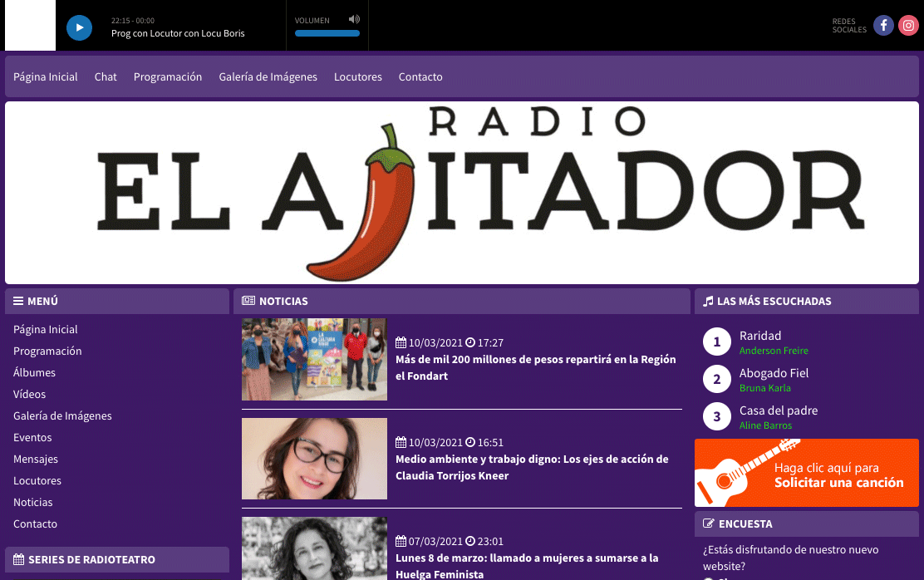Open Galería de Imágenes in the top navigation
924x580 pixels.
coord(268,76)
